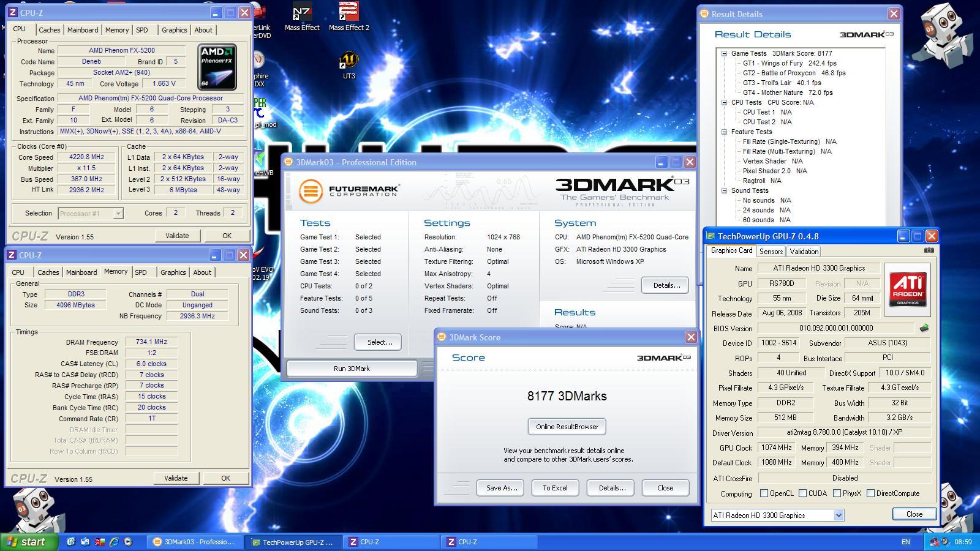Image resolution: width=980 pixels, height=551 pixels.
Task: Collapse the Sound Tests tree node
Action: coord(724,190)
